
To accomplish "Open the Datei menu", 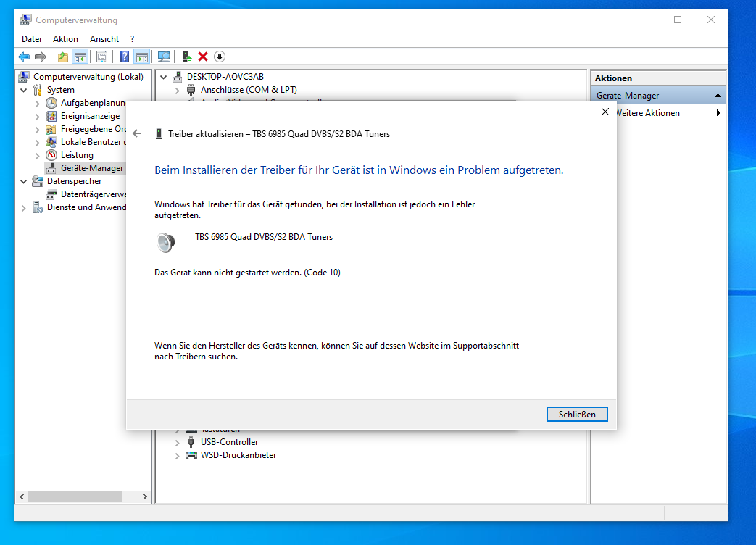I will point(31,39).
